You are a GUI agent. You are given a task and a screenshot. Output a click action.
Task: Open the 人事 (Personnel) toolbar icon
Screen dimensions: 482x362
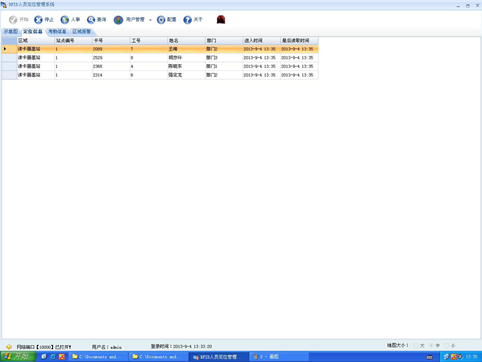[65, 20]
